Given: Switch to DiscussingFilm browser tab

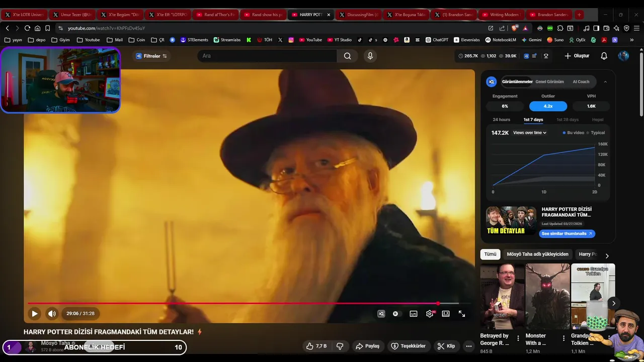Looking at the screenshot, I should (x=358, y=15).
